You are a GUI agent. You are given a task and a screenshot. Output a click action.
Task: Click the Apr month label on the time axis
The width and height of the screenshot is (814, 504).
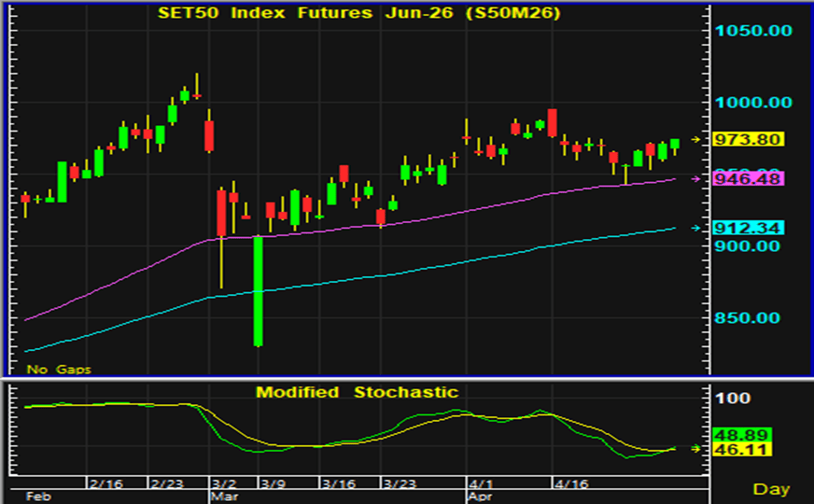(480, 497)
